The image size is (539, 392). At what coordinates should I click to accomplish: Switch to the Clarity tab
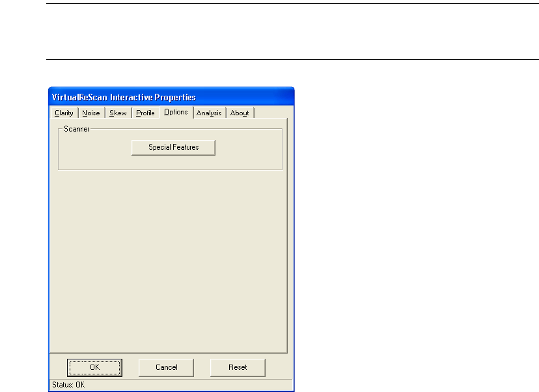(x=64, y=113)
